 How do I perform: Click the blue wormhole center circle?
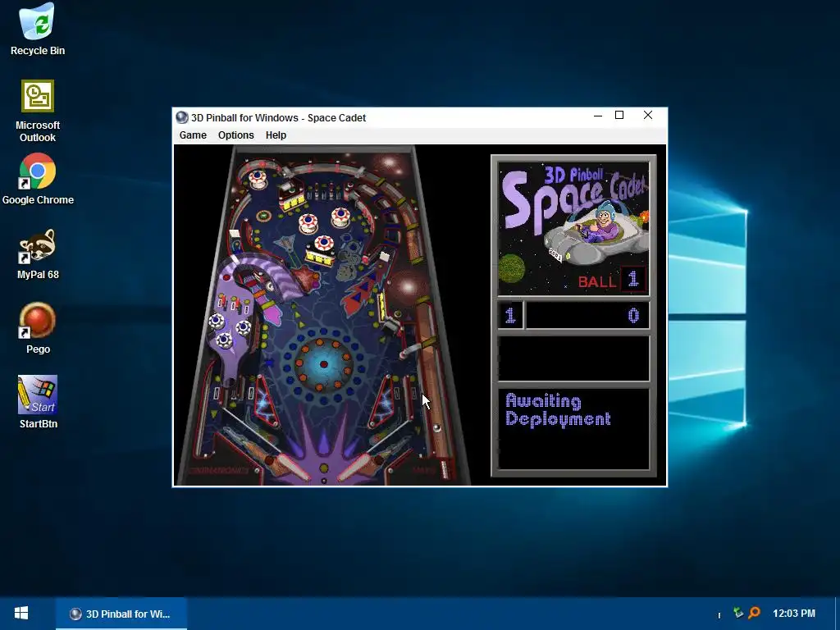click(323, 364)
